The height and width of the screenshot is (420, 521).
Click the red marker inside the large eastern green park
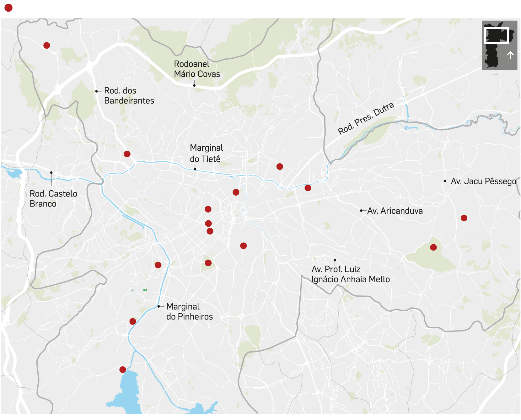[x=433, y=247]
